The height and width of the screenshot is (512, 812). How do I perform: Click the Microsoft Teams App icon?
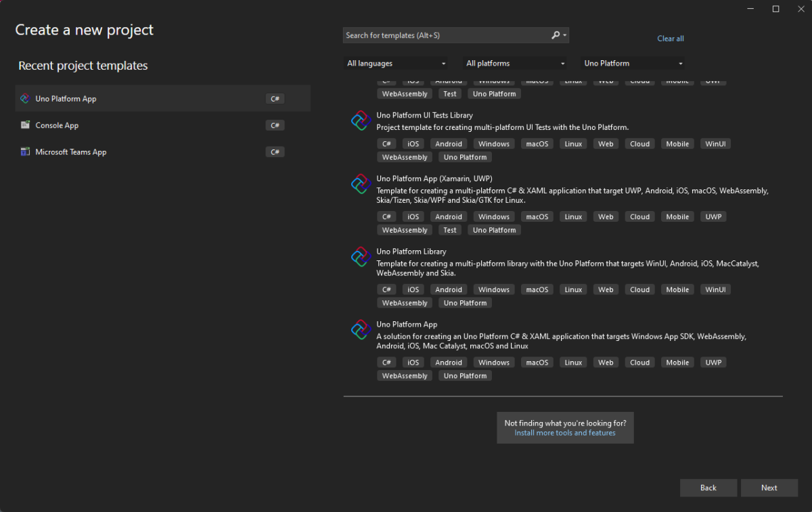(25, 152)
